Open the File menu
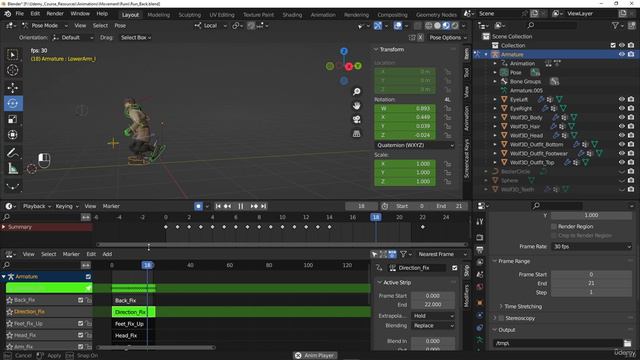 click(x=20, y=14)
